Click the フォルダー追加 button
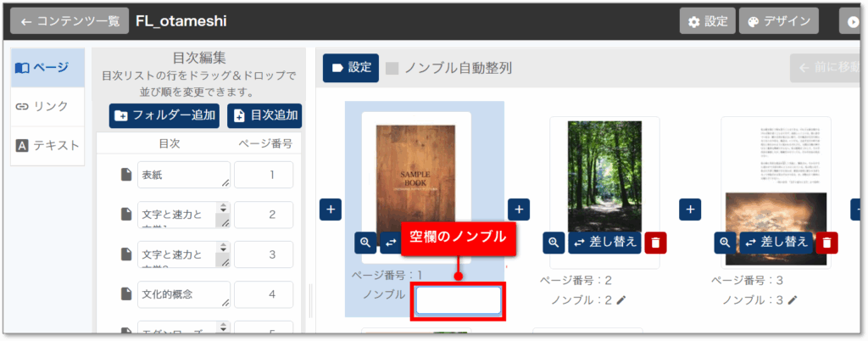The width and height of the screenshot is (868, 341). tap(164, 115)
